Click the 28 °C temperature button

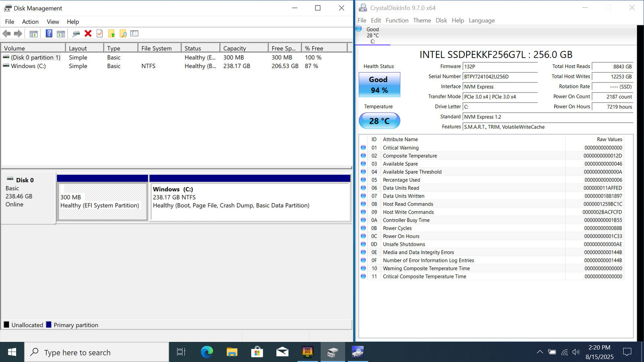coord(379,121)
